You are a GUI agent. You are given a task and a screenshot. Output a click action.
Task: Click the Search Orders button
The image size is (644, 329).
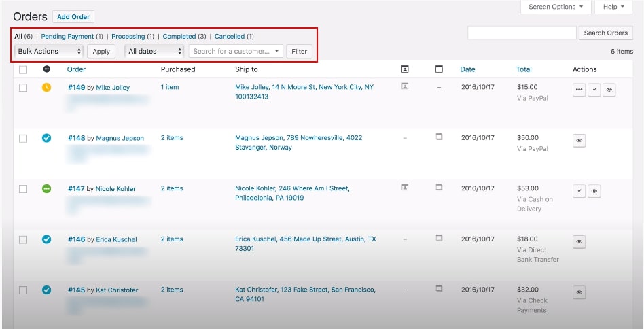coord(605,33)
